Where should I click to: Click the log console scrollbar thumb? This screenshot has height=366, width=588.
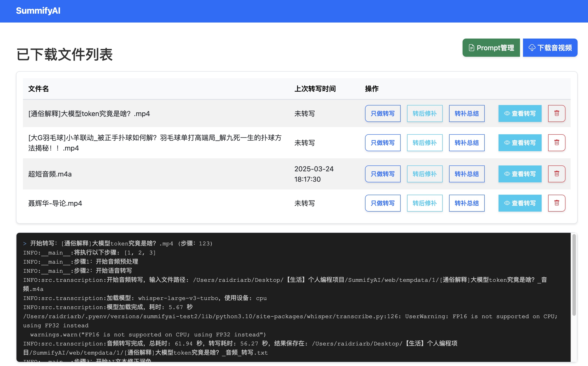click(x=574, y=275)
